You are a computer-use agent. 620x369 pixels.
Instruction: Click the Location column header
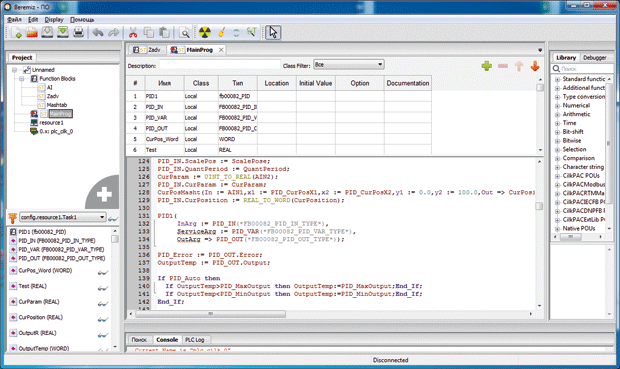277,83
